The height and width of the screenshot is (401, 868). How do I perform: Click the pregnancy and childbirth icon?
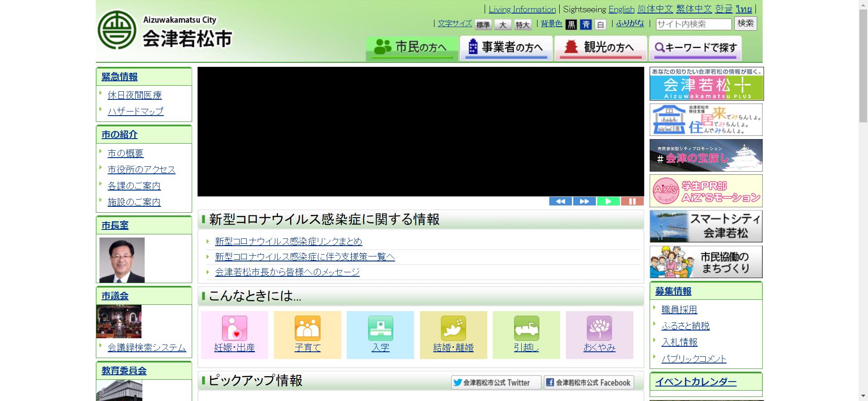click(x=234, y=328)
